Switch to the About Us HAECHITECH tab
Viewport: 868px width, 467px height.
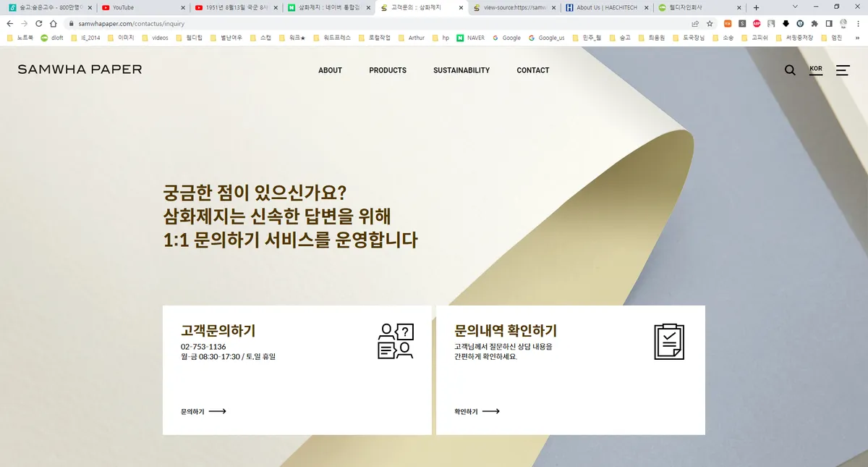606,7
